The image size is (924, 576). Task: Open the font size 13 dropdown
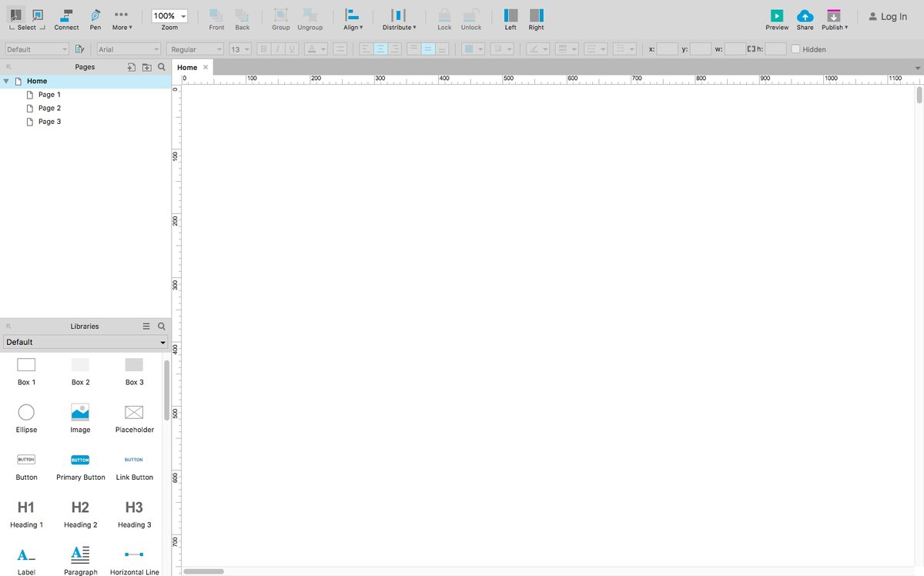pyautogui.click(x=240, y=49)
